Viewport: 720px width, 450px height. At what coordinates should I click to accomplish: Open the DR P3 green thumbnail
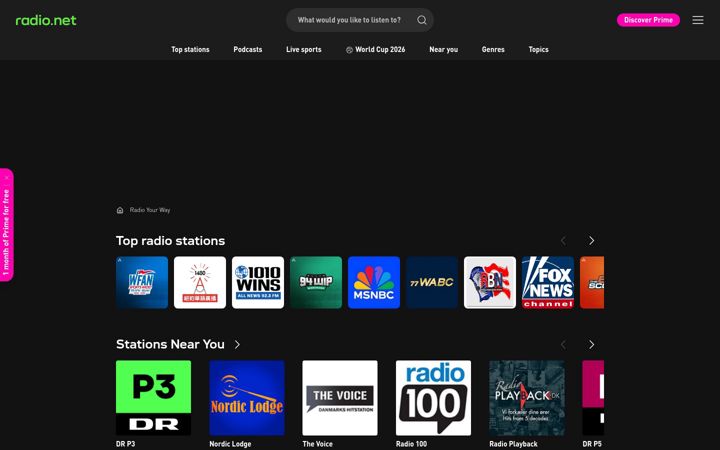tap(153, 398)
